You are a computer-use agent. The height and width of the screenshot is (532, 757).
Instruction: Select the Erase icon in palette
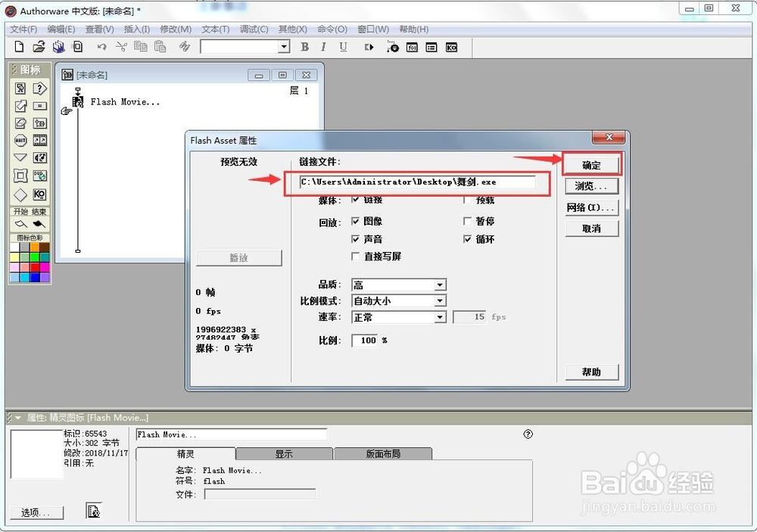20,123
